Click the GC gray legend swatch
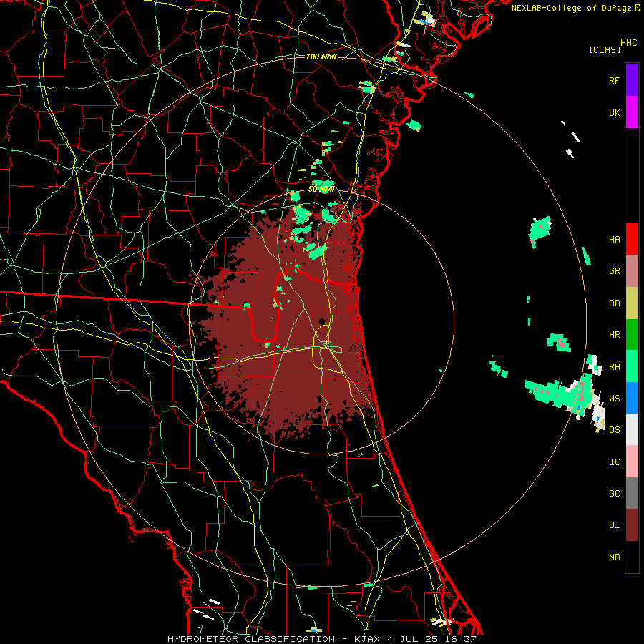This screenshot has height=644, width=644. coord(632,493)
